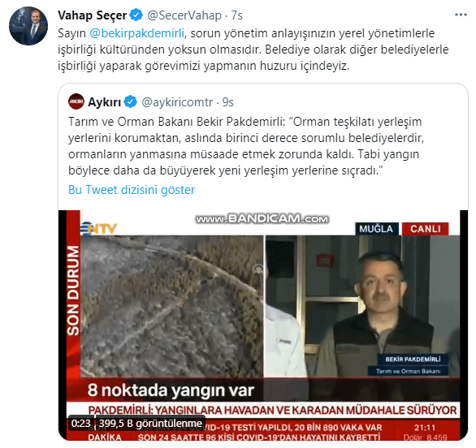Click the 399,5 B görüntülenme view count
This screenshot has height=448, width=476.
click(150, 423)
